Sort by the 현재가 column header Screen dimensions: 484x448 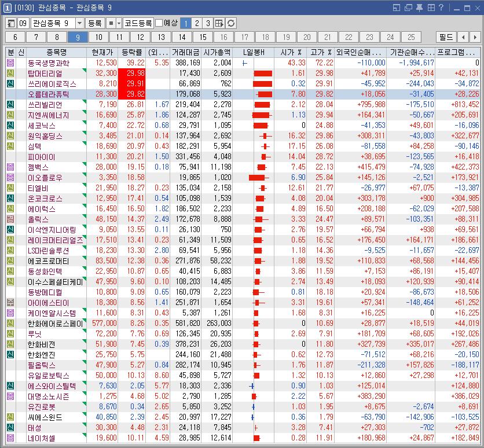[x=102, y=52]
